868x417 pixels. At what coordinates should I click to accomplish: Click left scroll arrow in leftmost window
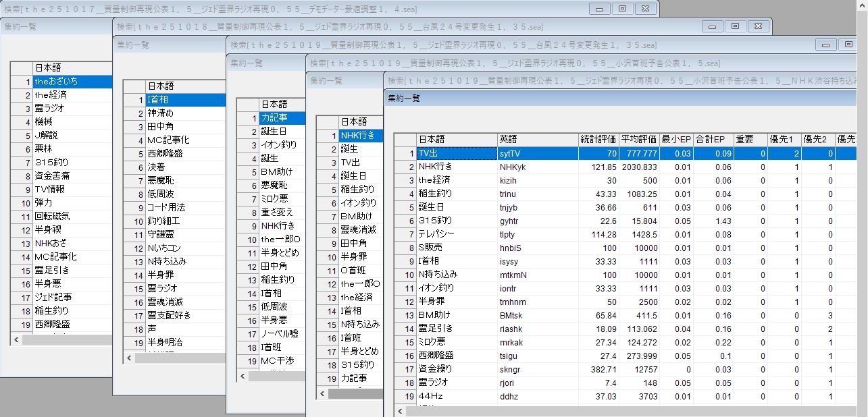(x=16, y=340)
